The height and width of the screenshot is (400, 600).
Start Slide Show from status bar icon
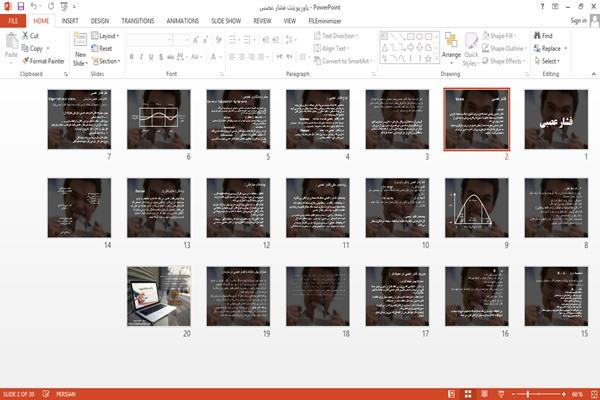click(501, 394)
